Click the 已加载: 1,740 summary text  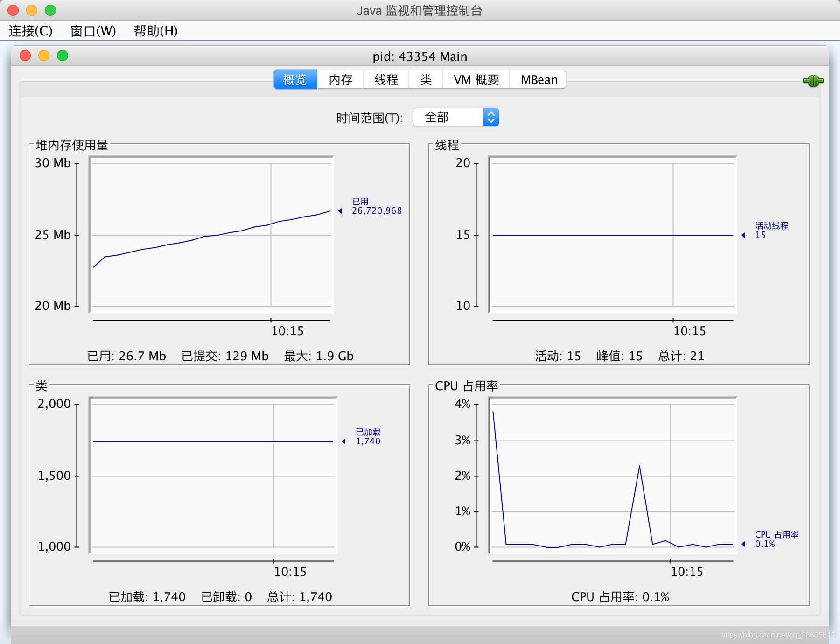click(147, 597)
